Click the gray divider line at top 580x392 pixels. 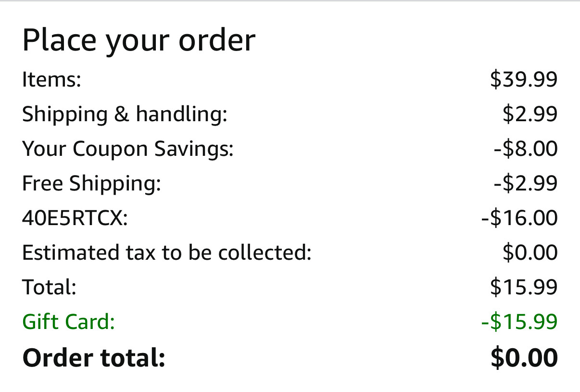(290, 1)
